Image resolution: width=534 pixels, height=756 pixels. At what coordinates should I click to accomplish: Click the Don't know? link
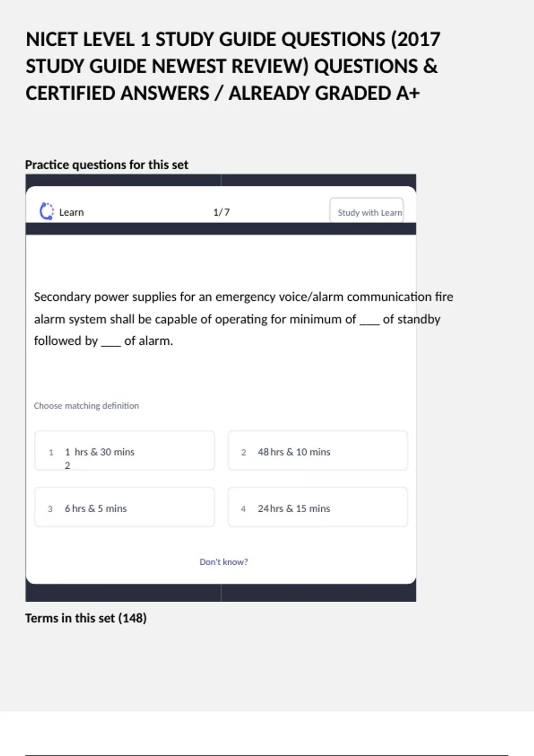coord(223,562)
